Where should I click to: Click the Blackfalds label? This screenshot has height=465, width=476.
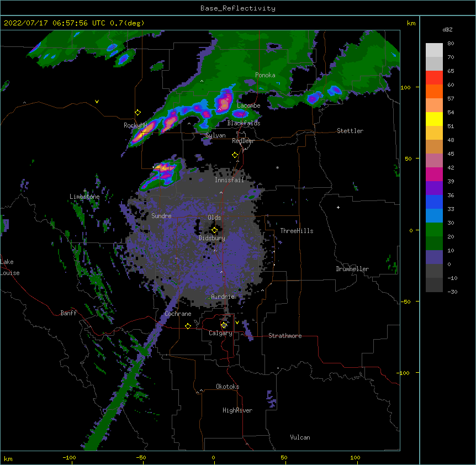(x=244, y=123)
